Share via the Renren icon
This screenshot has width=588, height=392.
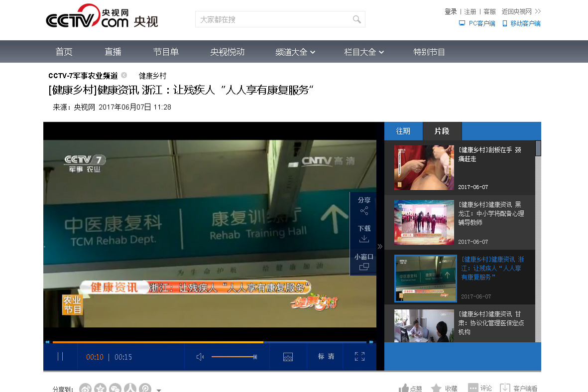click(130, 388)
